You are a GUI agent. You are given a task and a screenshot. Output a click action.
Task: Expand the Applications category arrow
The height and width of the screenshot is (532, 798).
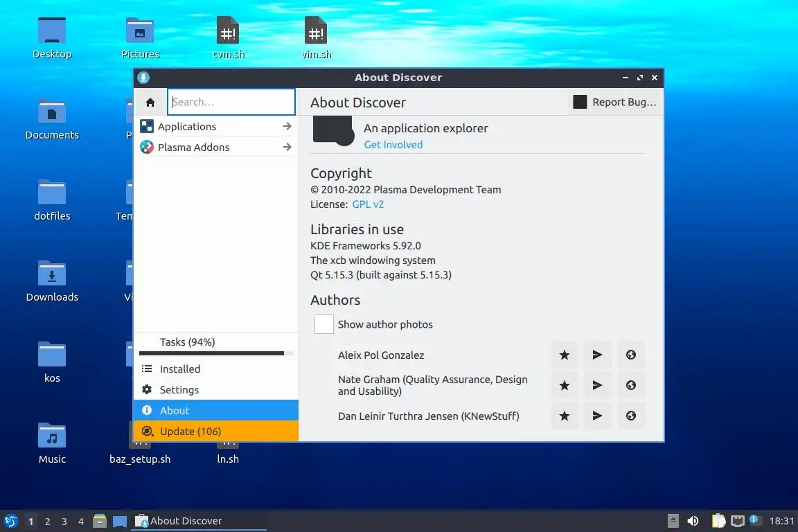point(287,126)
